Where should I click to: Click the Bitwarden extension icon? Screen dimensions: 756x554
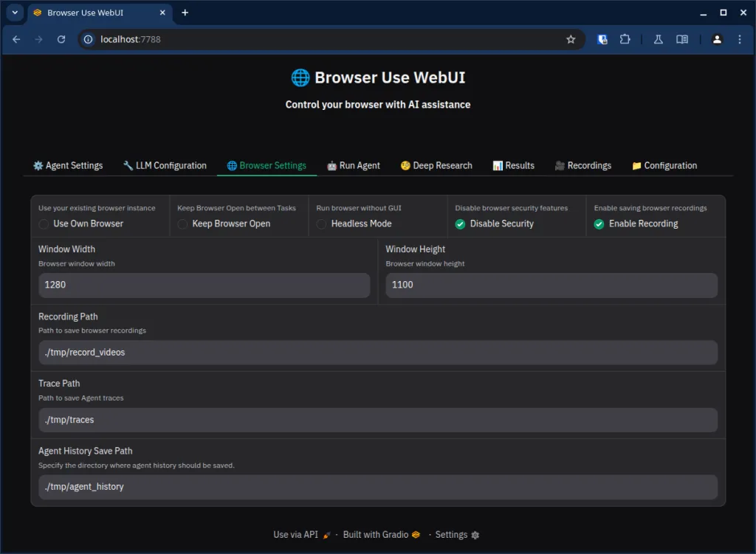pyautogui.click(x=602, y=40)
